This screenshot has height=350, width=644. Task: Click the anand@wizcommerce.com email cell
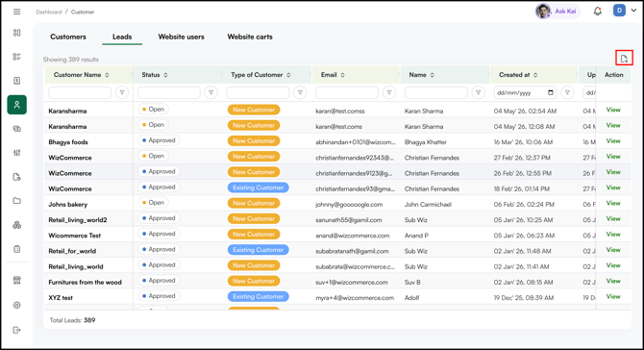click(353, 236)
